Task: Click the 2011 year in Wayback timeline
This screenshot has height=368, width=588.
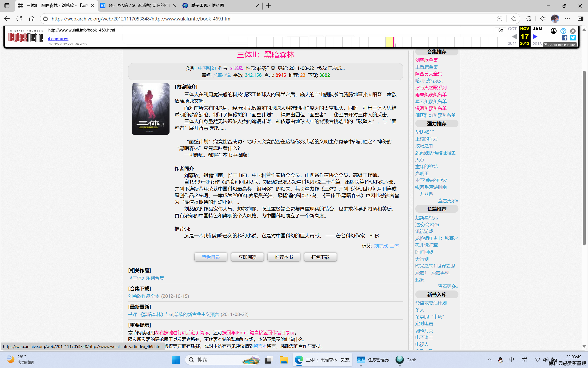Action: click(512, 43)
